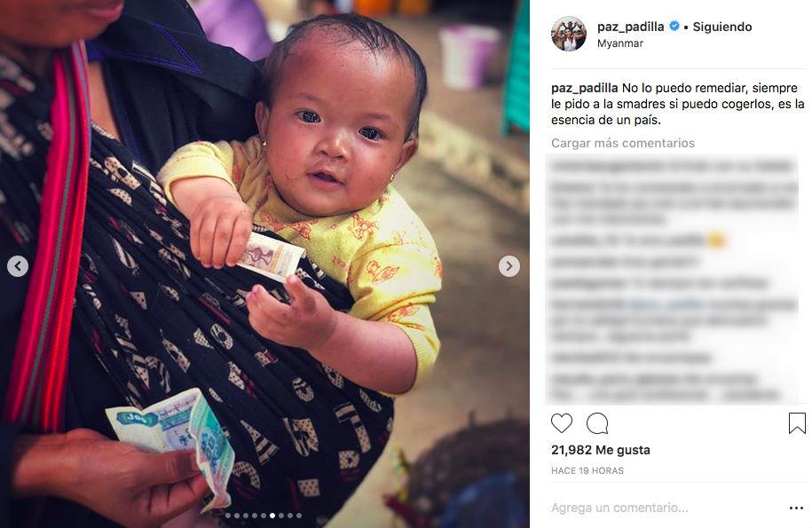Expand comments with Cargar más comentarios
The image size is (812, 528).
point(622,143)
